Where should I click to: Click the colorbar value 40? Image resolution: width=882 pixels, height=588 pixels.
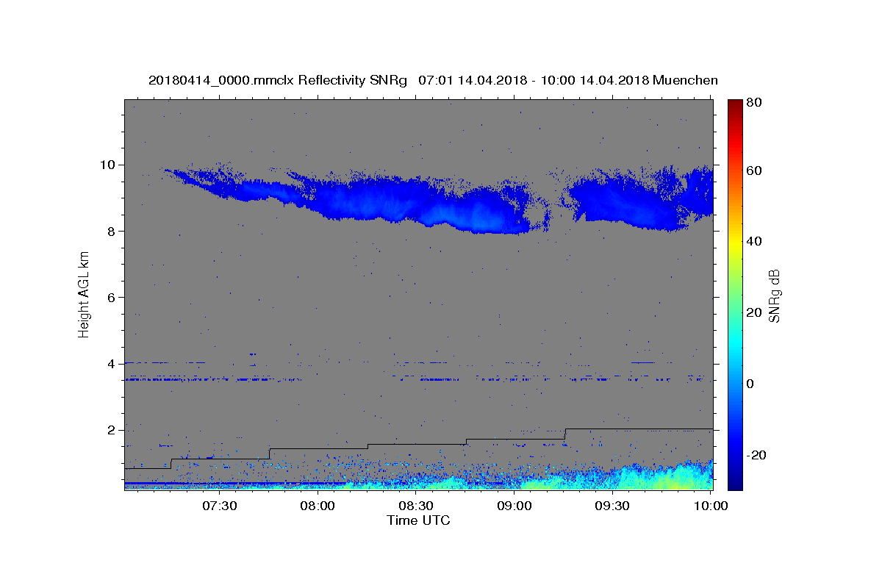753,241
